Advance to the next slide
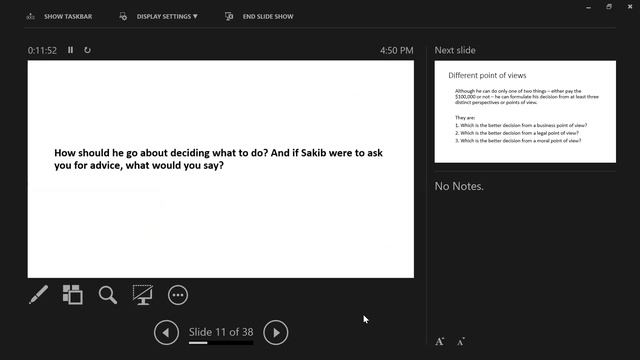 tap(276, 333)
